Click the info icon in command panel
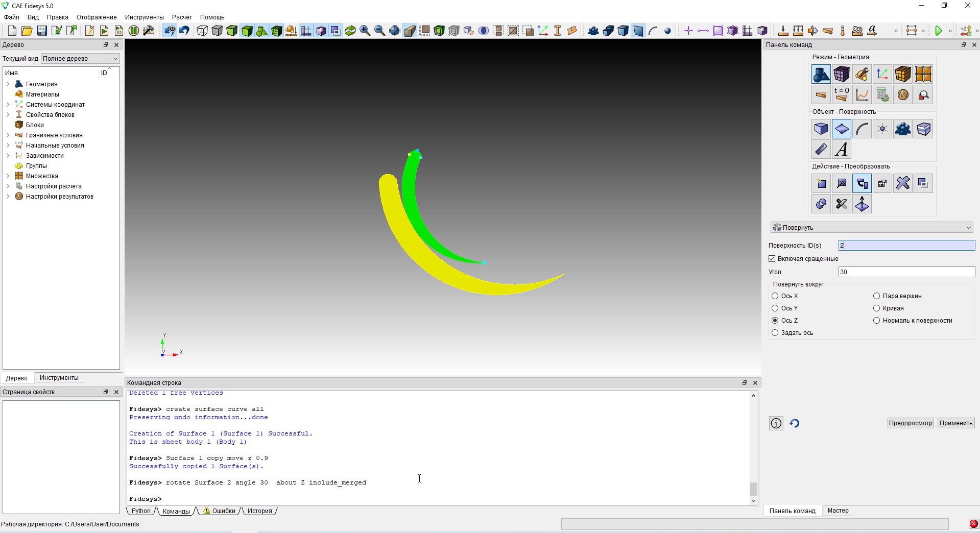980x533 pixels. click(776, 423)
